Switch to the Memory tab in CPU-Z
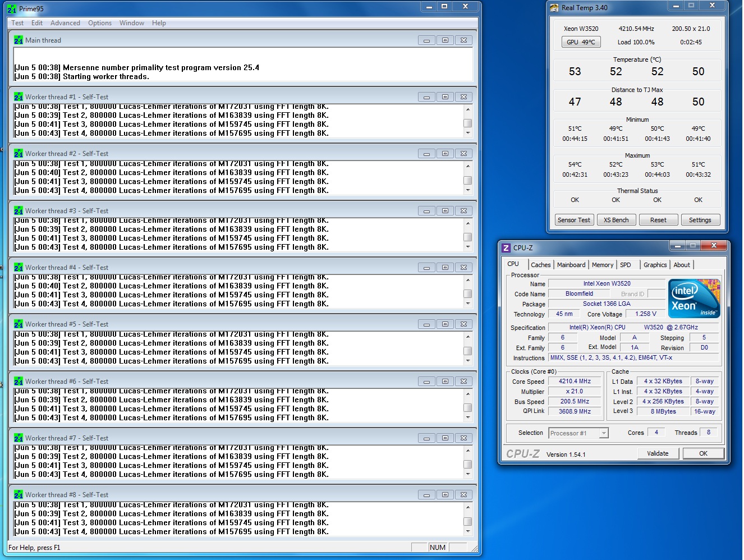This screenshot has width=744, height=560. coord(603,265)
